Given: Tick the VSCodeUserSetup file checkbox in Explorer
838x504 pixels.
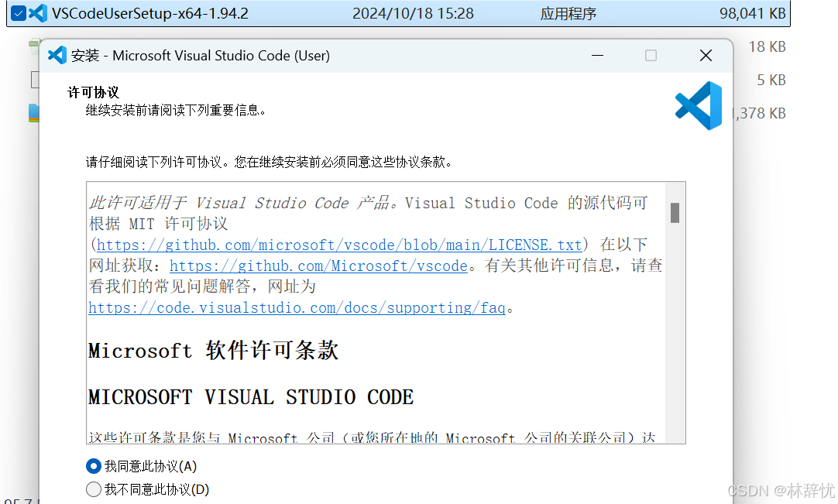Looking at the screenshot, I should click(x=18, y=13).
